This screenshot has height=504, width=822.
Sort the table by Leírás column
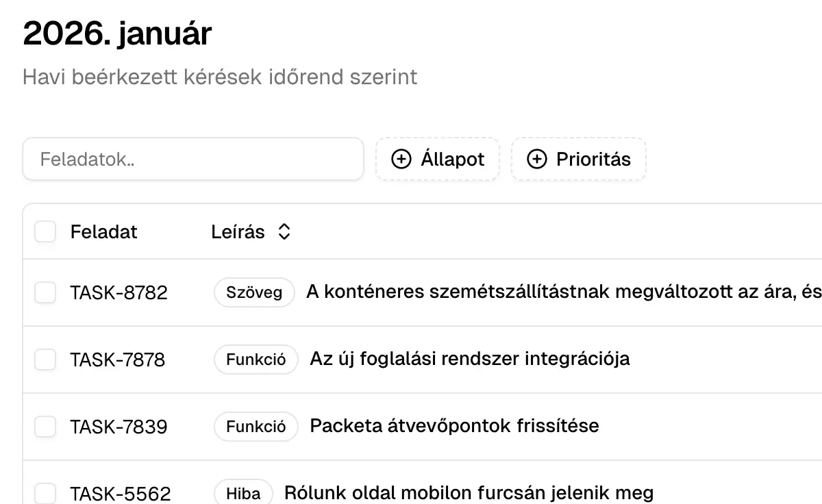(238, 232)
